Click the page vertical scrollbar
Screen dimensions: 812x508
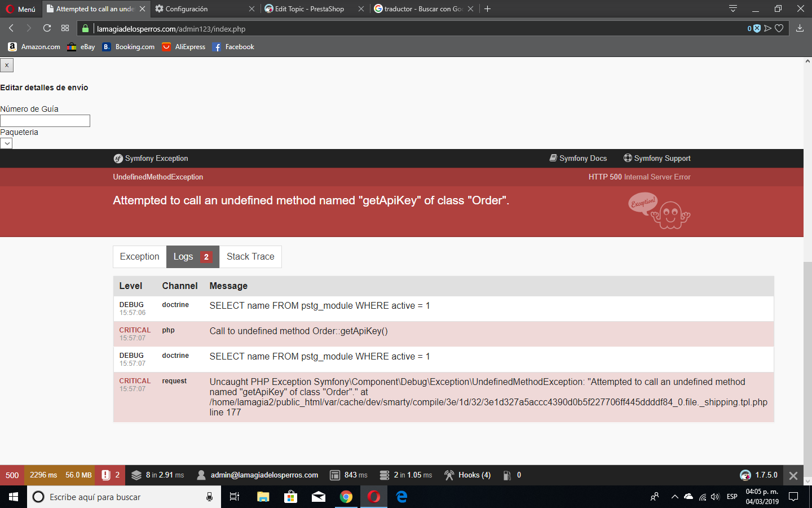(x=807, y=370)
